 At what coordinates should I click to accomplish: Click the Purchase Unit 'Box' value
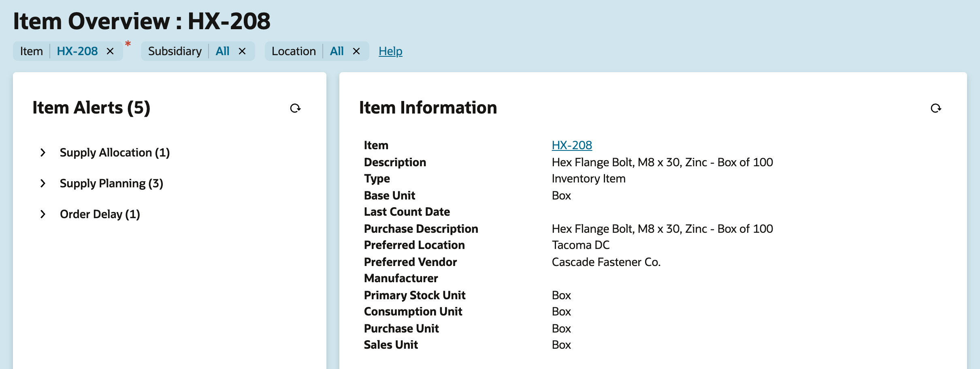point(561,328)
